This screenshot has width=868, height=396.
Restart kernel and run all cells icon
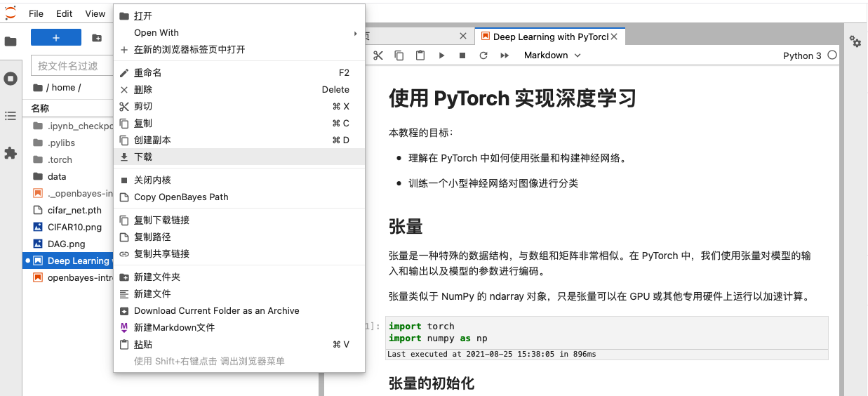click(x=505, y=55)
